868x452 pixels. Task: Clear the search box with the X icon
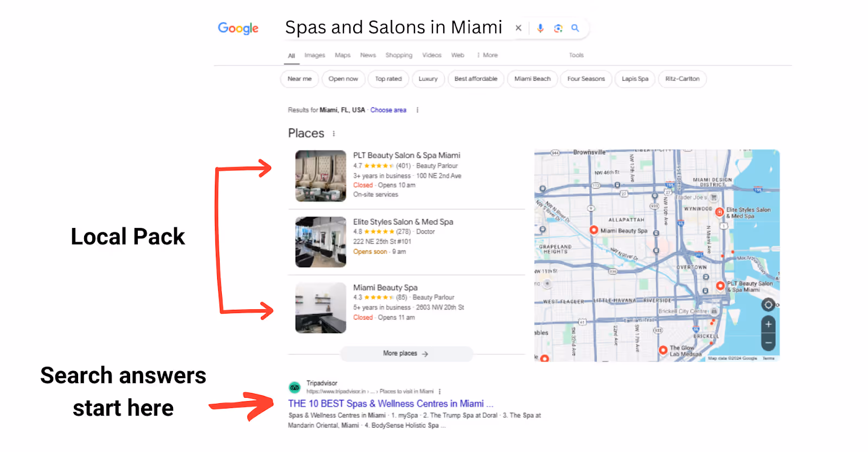(x=519, y=28)
